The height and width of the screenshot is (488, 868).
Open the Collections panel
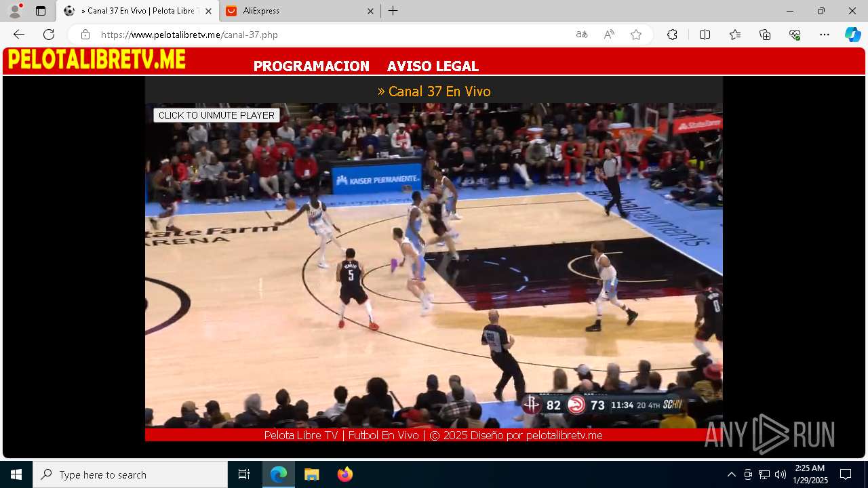tap(765, 35)
